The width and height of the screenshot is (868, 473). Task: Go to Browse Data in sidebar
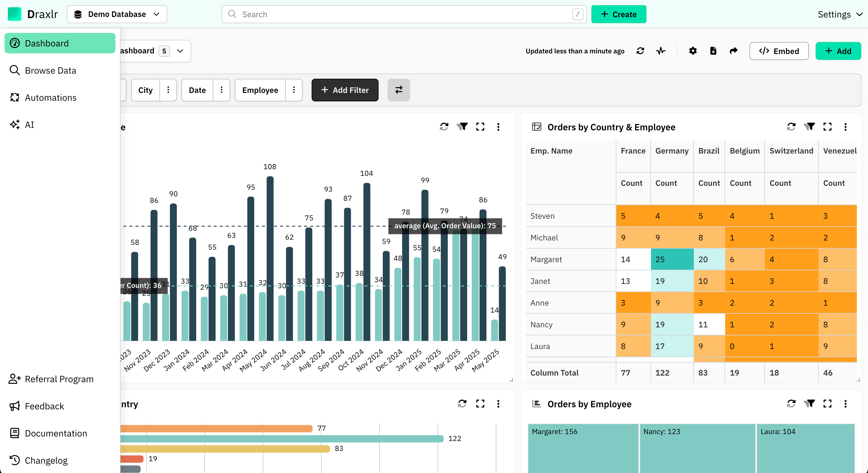[x=60, y=70]
